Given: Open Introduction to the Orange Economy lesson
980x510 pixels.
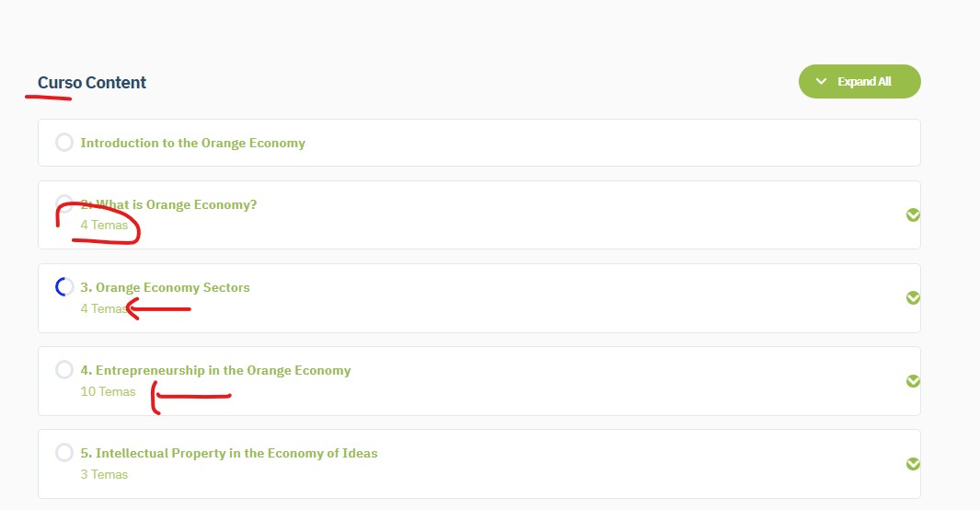Looking at the screenshot, I should 192,143.
